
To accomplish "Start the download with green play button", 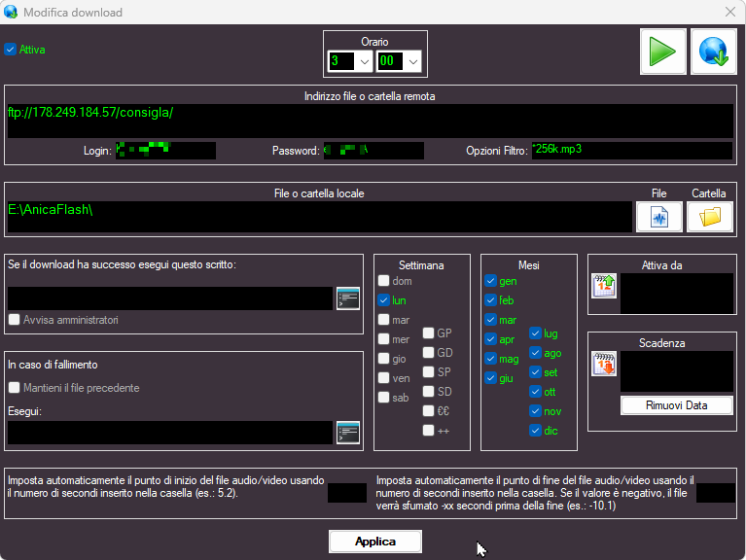I will tap(662, 52).
